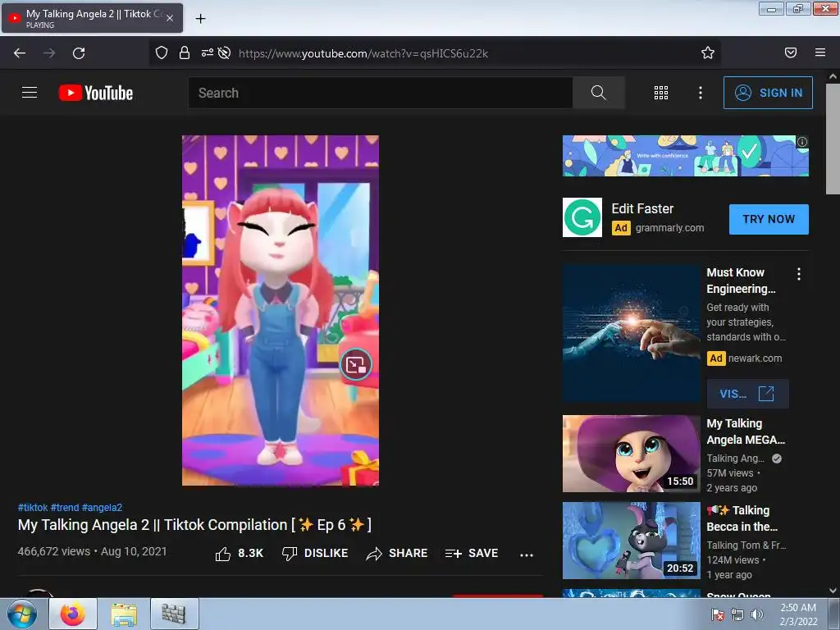The width and height of the screenshot is (840, 630).
Task: Click the TRY NOW button
Action: 769,219
